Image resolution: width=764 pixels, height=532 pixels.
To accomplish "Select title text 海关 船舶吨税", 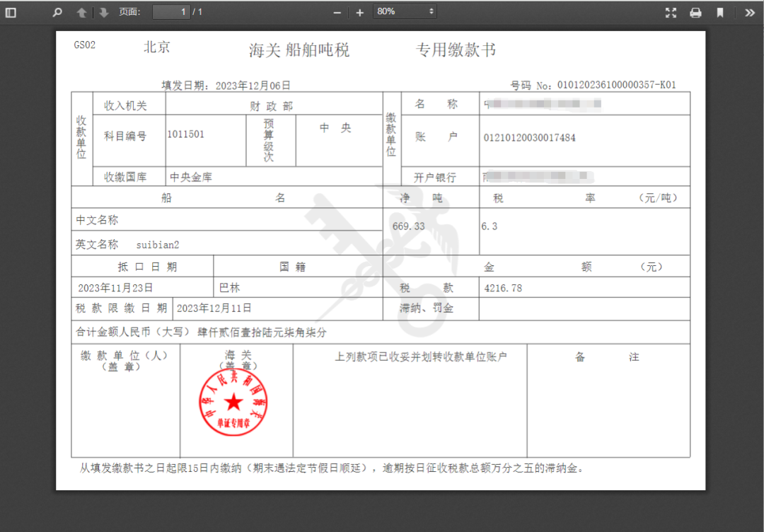I will click(299, 50).
